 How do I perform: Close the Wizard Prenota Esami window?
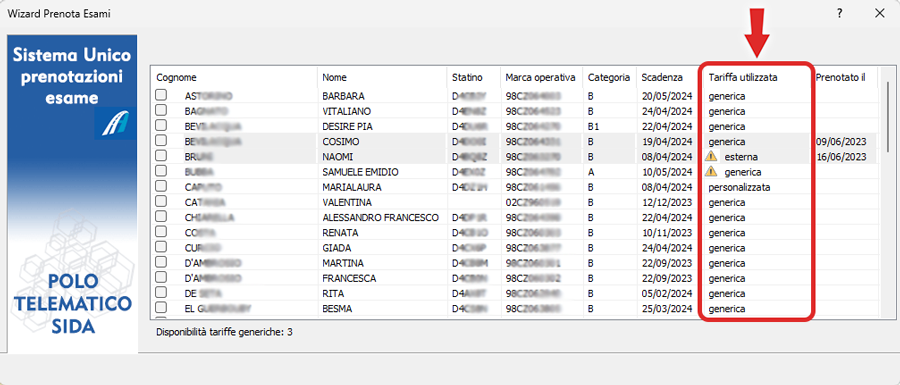coord(879,13)
